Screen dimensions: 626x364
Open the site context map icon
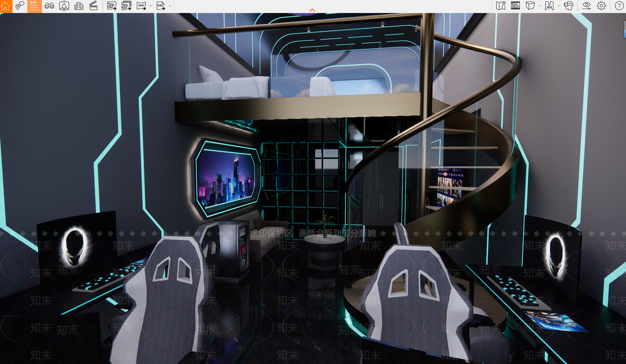pos(501,6)
